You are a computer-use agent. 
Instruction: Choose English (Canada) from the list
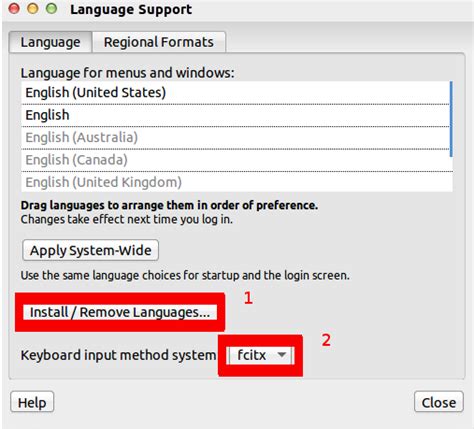pyautogui.click(x=235, y=160)
